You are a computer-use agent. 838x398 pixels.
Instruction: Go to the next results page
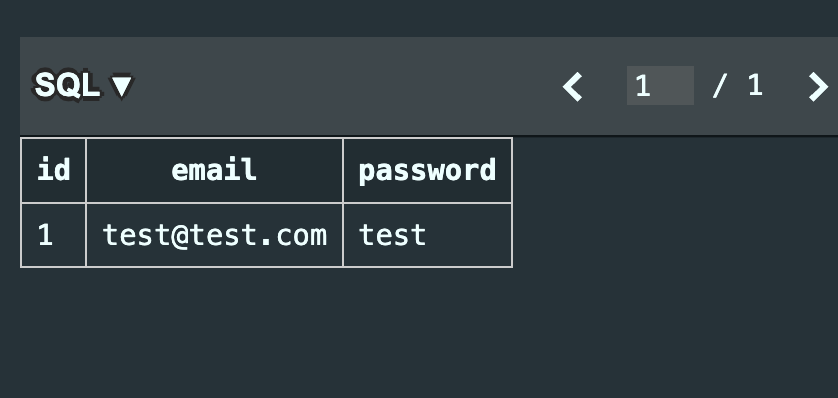(x=818, y=87)
